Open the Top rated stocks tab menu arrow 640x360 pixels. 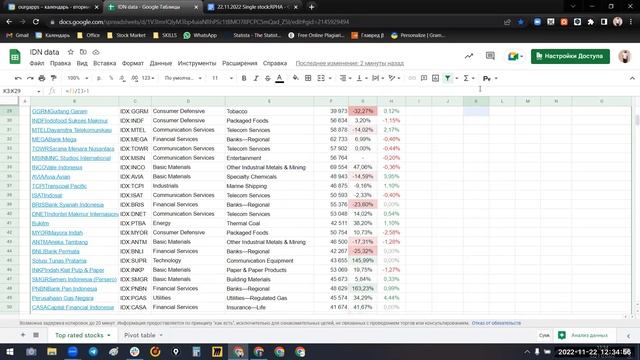109,335
